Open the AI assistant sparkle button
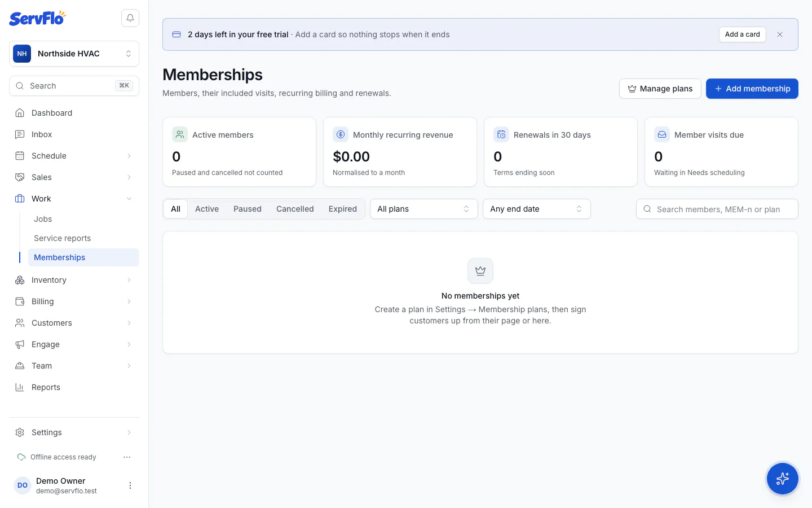 (783, 479)
